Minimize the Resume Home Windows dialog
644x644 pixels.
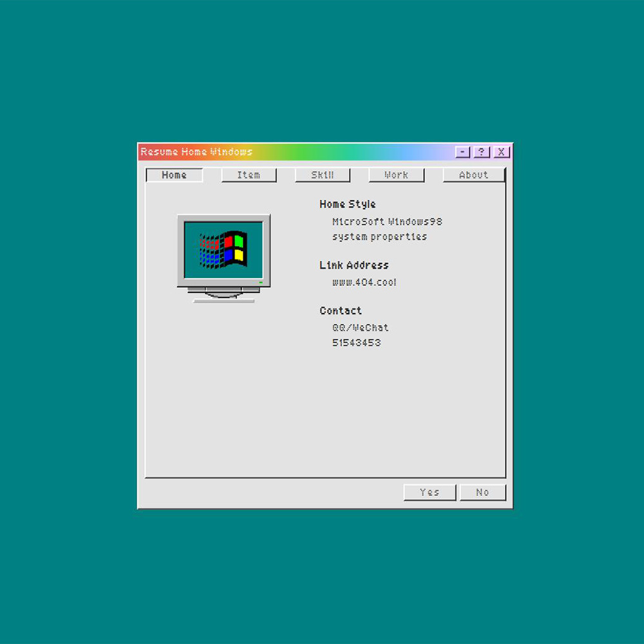pos(462,152)
